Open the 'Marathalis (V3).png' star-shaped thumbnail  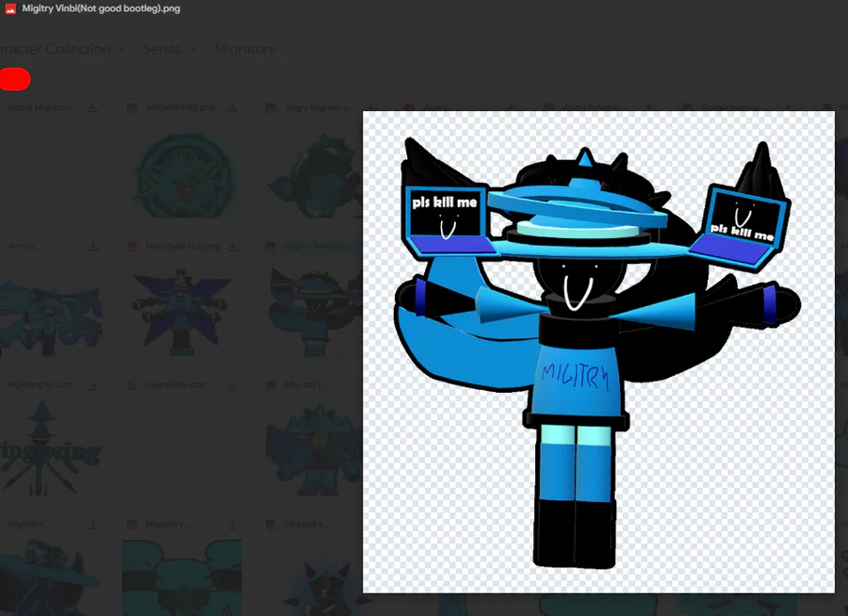(184, 313)
